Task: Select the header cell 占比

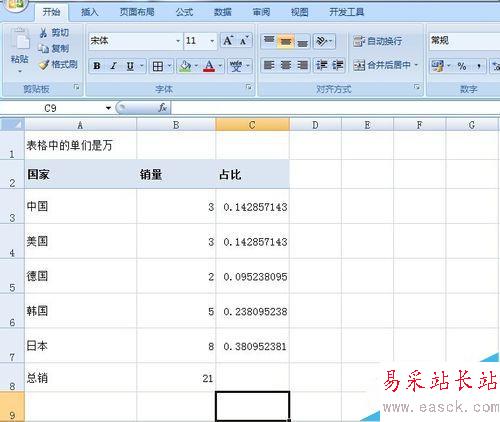Action: point(253,174)
